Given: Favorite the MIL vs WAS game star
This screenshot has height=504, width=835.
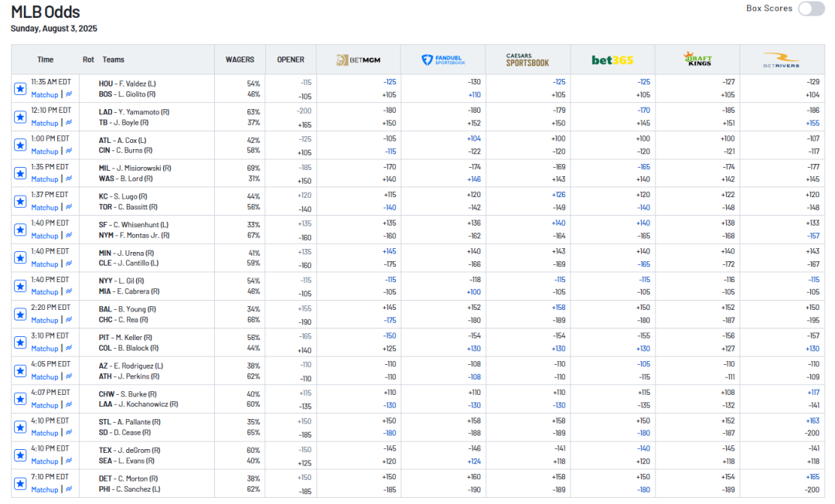Looking at the screenshot, I should [20, 173].
